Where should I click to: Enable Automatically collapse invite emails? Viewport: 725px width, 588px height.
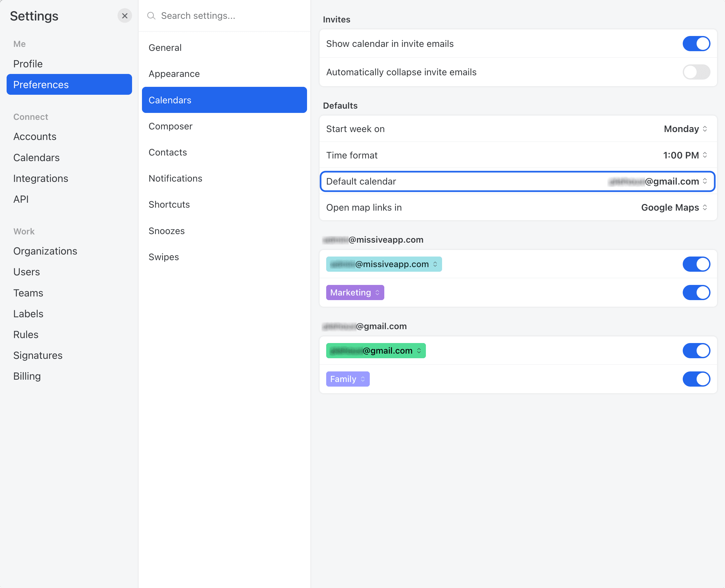coord(696,72)
